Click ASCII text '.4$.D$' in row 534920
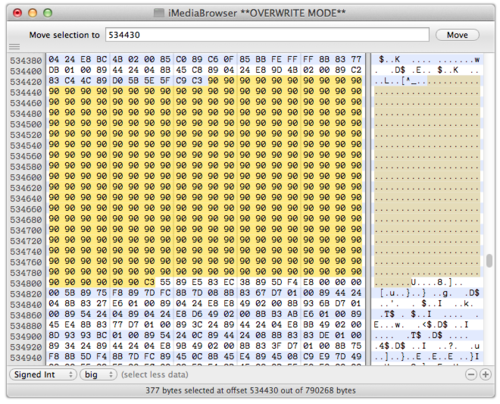Image resolution: width=500 pixels, height=404 pixels. tap(390, 346)
